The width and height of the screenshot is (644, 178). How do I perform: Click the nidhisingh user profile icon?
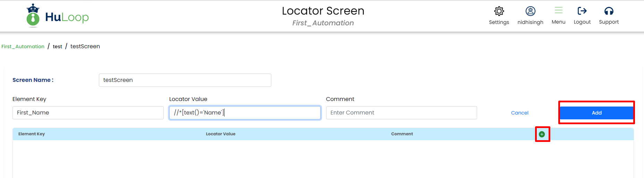[x=530, y=11]
